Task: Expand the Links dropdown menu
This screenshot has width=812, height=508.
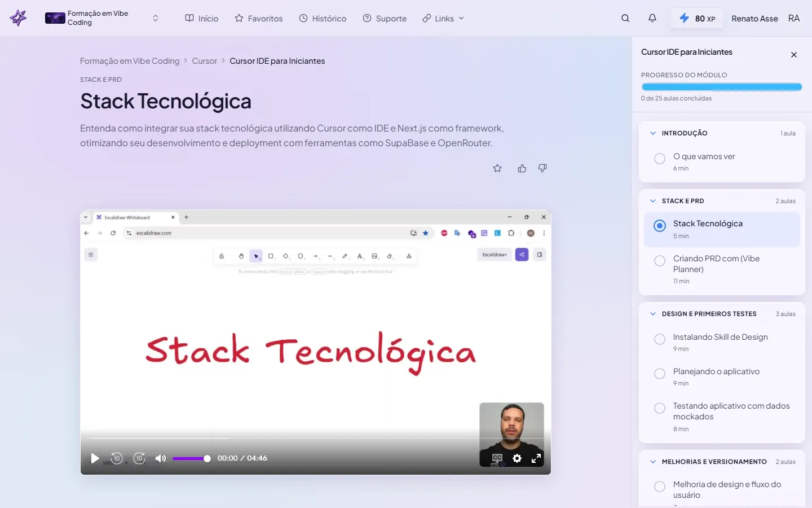Action: click(443, 18)
